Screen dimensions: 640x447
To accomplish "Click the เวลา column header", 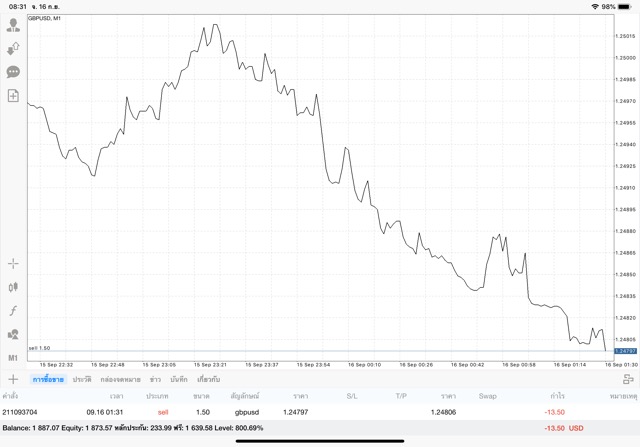I will [x=116, y=396].
